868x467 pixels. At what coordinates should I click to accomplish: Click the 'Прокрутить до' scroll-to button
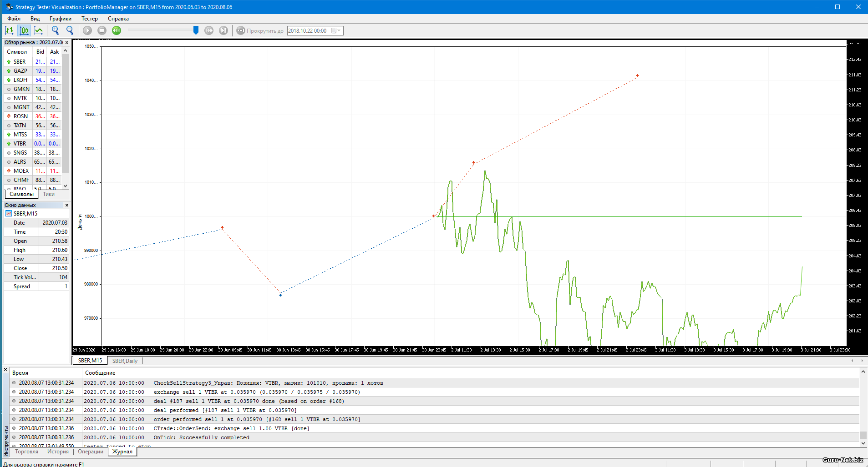(260, 31)
